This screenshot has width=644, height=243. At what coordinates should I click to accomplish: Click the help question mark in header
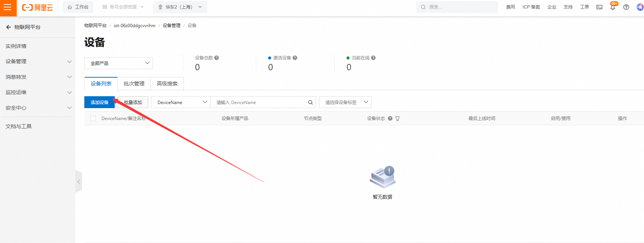pos(626,7)
